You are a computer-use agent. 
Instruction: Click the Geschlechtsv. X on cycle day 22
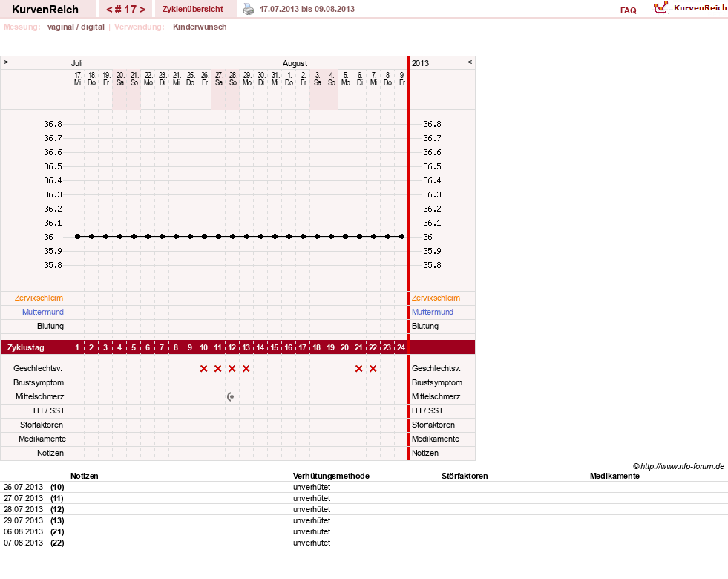(x=373, y=369)
